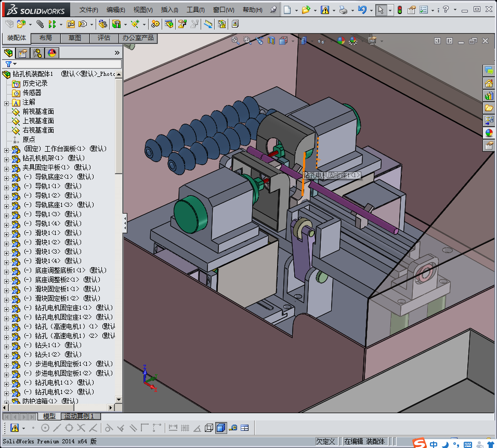Open the ConfigurationManager tab icon

[38, 53]
